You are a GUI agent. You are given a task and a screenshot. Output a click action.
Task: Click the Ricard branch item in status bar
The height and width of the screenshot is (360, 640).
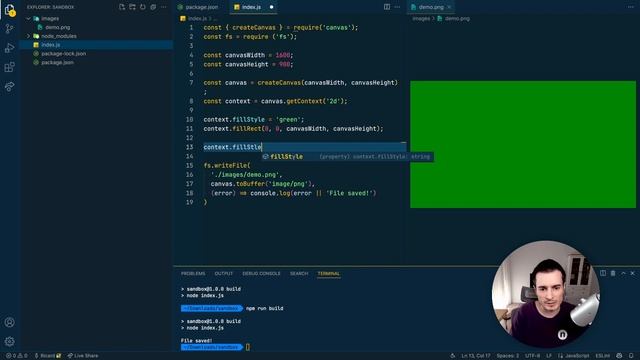tap(48, 356)
